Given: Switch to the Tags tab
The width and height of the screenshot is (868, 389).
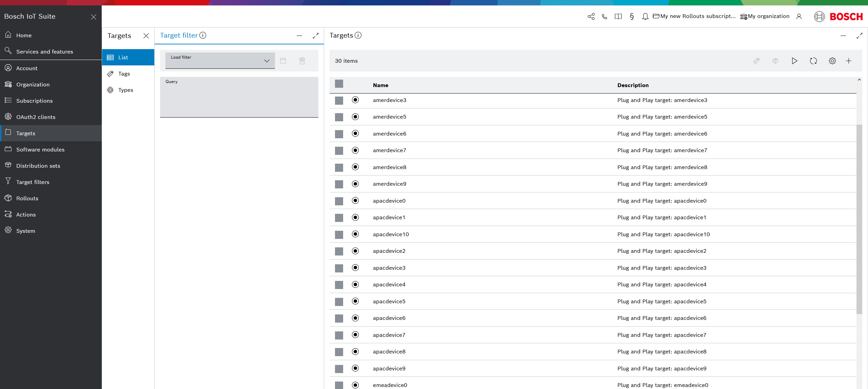Looking at the screenshot, I should pos(124,74).
